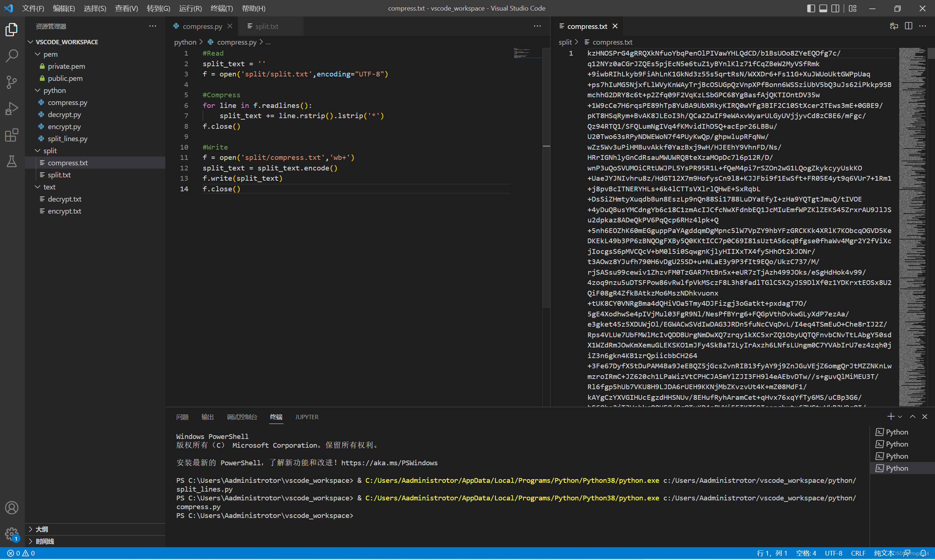Open the Accounts icon
Viewport: 935px width, 560px height.
click(12, 508)
